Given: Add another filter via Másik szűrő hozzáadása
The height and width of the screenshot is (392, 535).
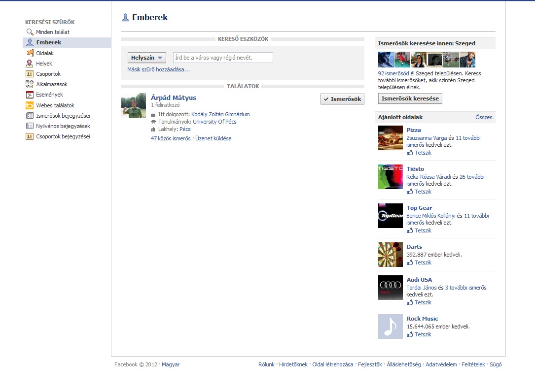Looking at the screenshot, I should tap(158, 69).
